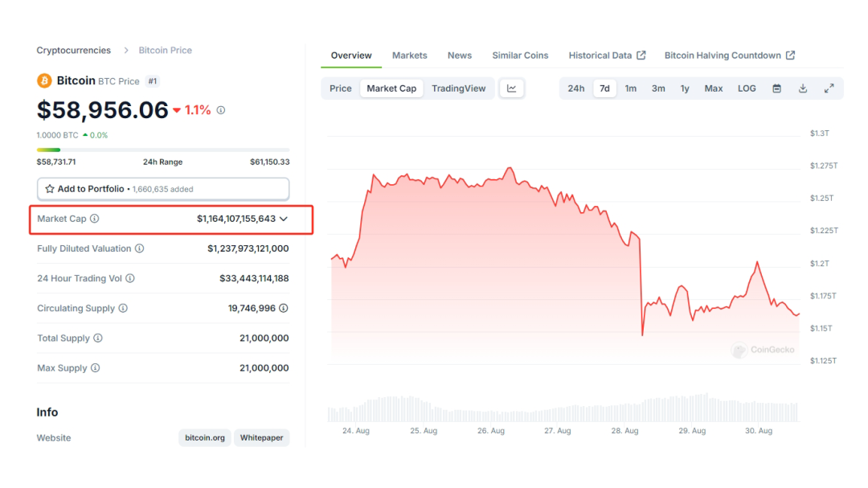Open the calendar date range picker icon
This screenshot has width=868, height=488.
[x=776, y=88]
